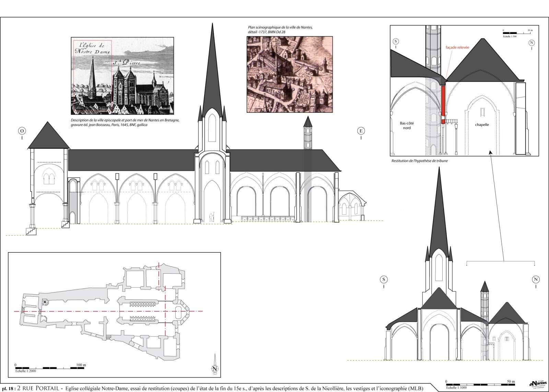
Task: Select the 'chapelle' label in the inset
Action: click(x=482, y=125)
